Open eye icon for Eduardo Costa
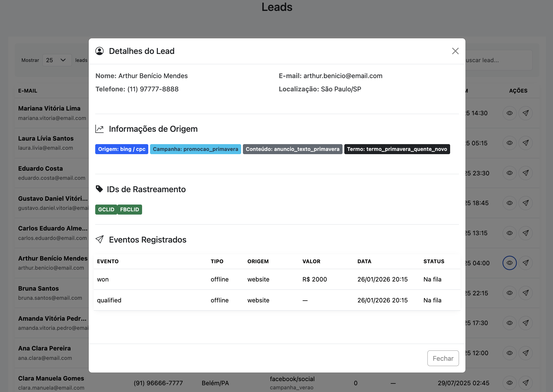The image size is (553, 392). (509, 173)
